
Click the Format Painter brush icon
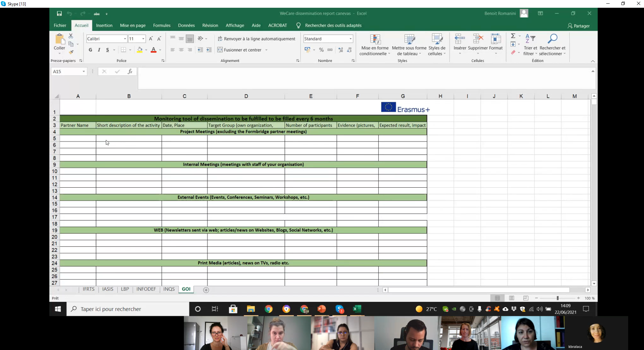pyautogui.click(x=71, y=52)
